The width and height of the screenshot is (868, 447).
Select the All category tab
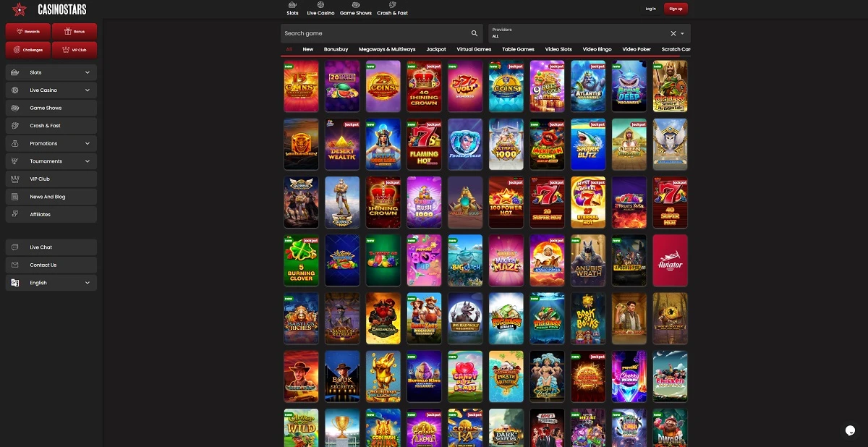289,49
